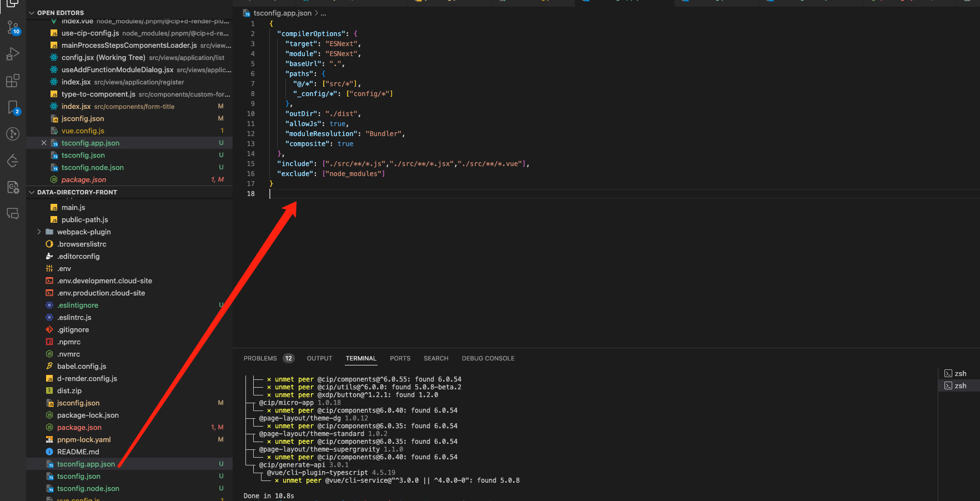Open type-to-component.js editor entry

[129, 94]
